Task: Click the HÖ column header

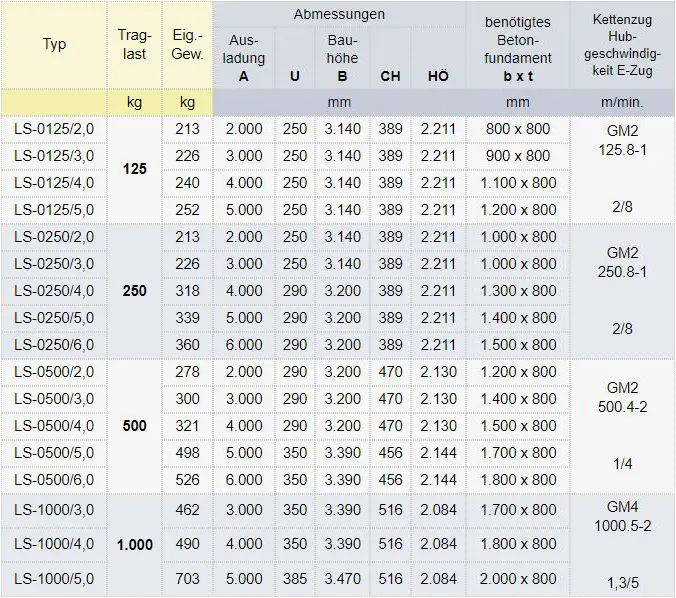Action: pos(438,76)
